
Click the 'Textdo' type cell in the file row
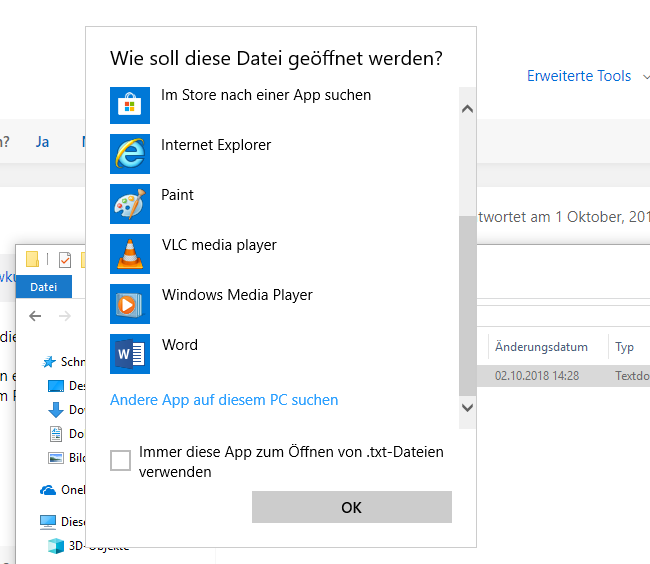click(632, 376)
